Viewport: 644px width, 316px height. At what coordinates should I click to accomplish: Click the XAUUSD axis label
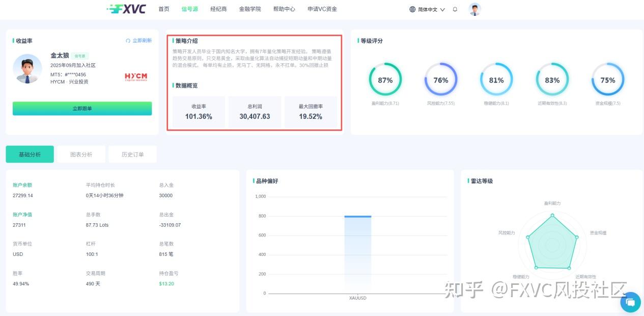click(x=357, y=298)
